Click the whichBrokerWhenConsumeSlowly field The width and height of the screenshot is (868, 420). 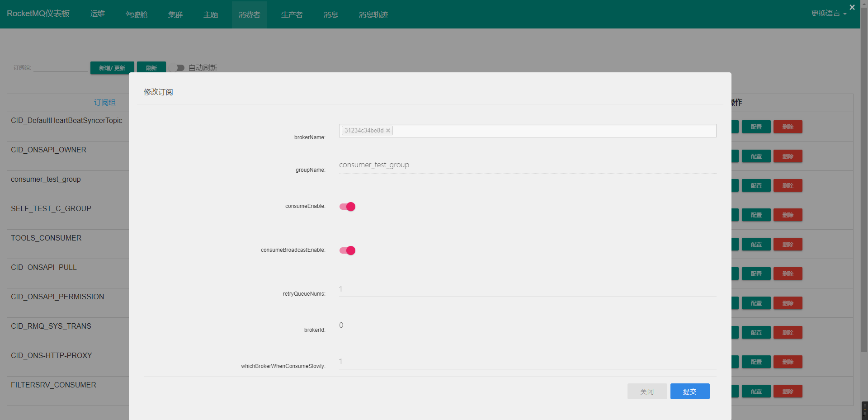(527, 362)
